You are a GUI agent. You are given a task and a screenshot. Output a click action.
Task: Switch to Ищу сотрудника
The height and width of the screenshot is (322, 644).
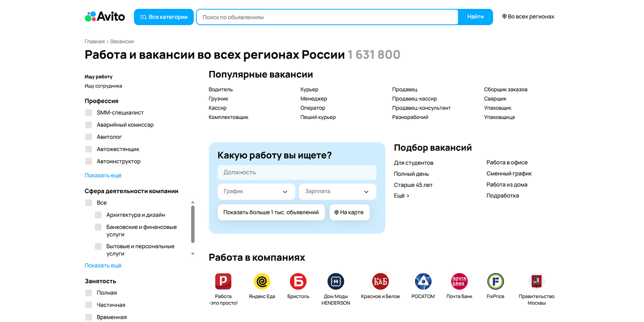click(103, 86)
